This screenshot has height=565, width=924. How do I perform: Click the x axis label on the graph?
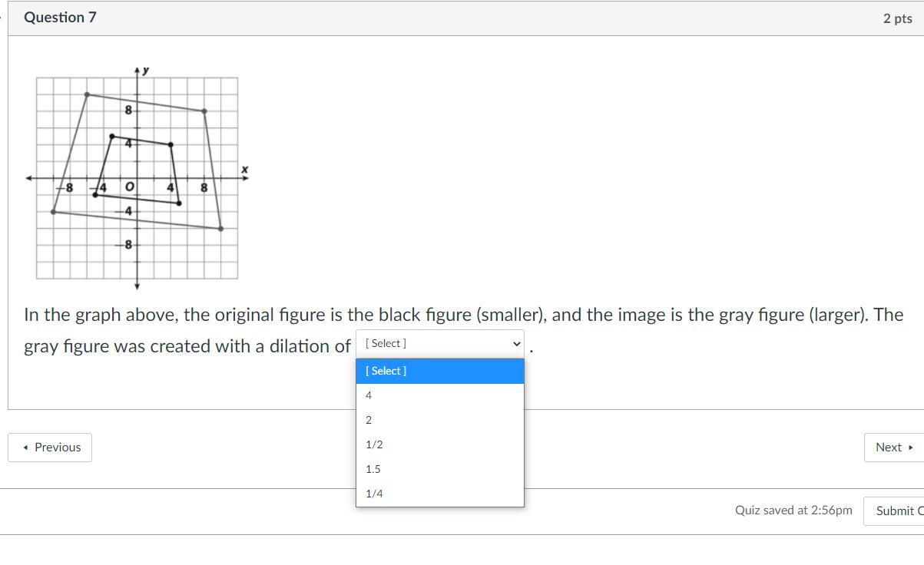[x=244, y=170]
